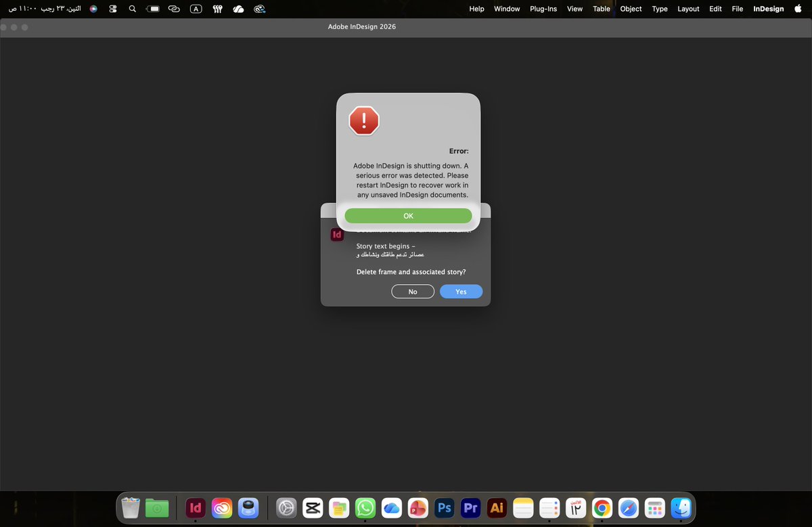The image size is (812, 527).
Task: Click the "Story text begins –" line
Action: point(386,246)
